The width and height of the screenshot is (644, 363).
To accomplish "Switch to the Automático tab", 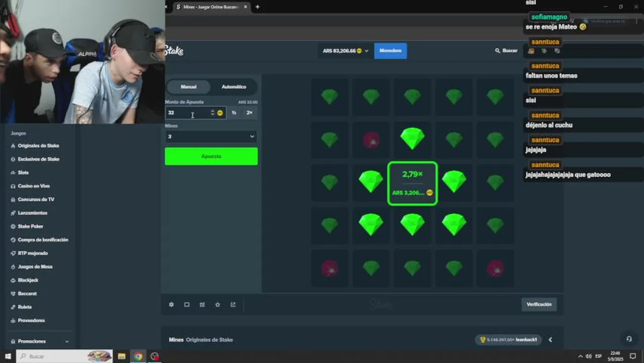I will click(x=234, y=87).
